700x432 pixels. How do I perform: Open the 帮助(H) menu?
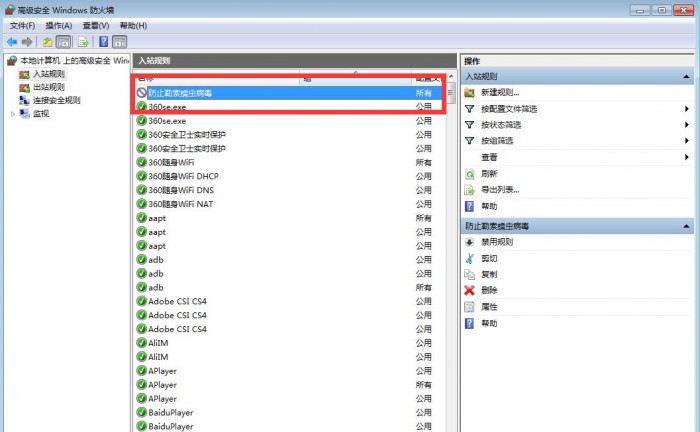(x=133, y=25)
